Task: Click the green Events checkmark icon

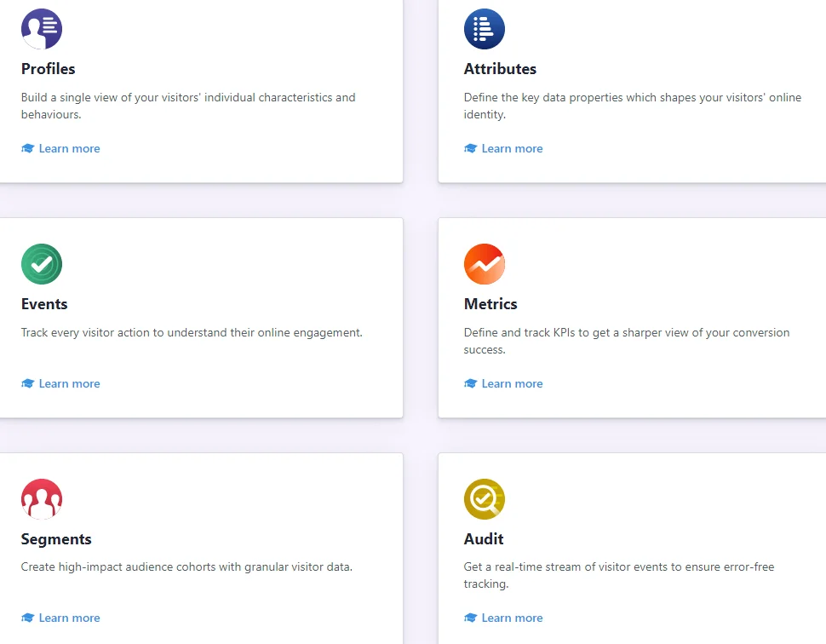Action: click(42, 264)
